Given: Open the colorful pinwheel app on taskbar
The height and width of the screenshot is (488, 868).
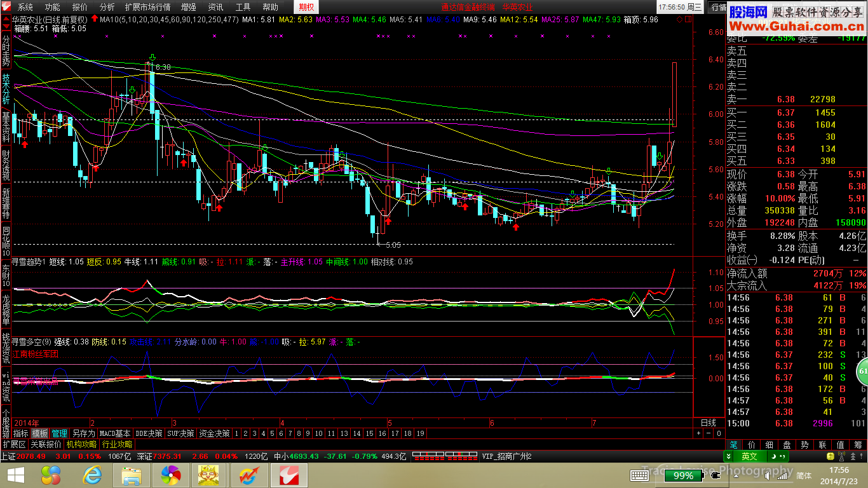Looking at the screenshot, I should [170, 475].
